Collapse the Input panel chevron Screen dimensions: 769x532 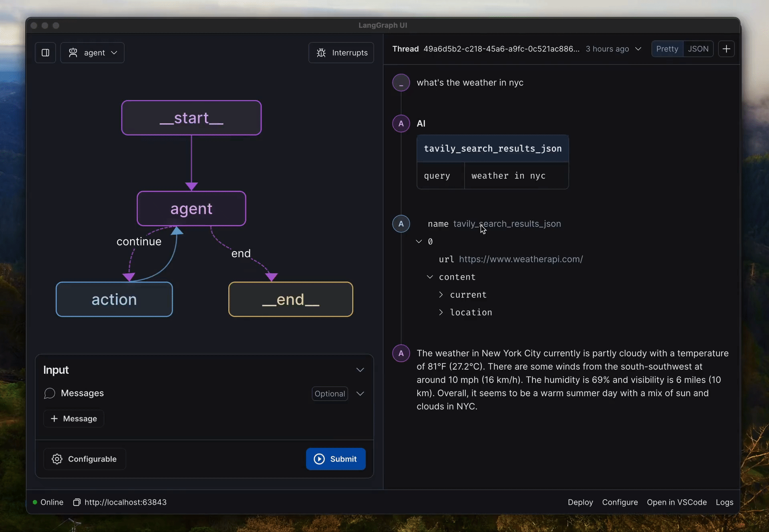pos(360,370)
